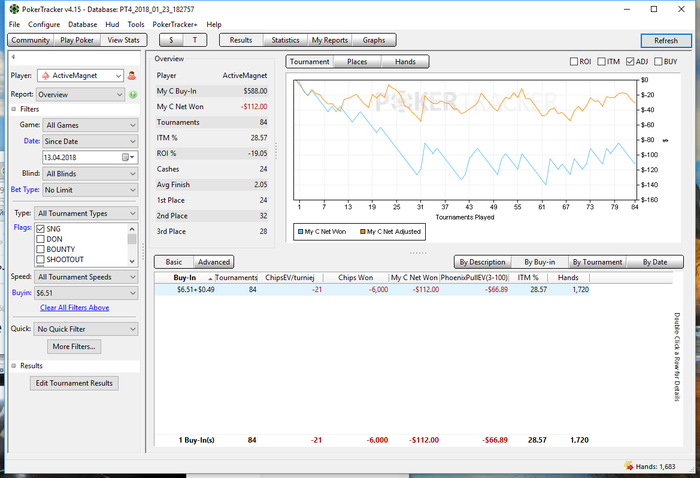Switch to the Community tab
Viewport: 700px width, 478px height.
coord(30,40)
